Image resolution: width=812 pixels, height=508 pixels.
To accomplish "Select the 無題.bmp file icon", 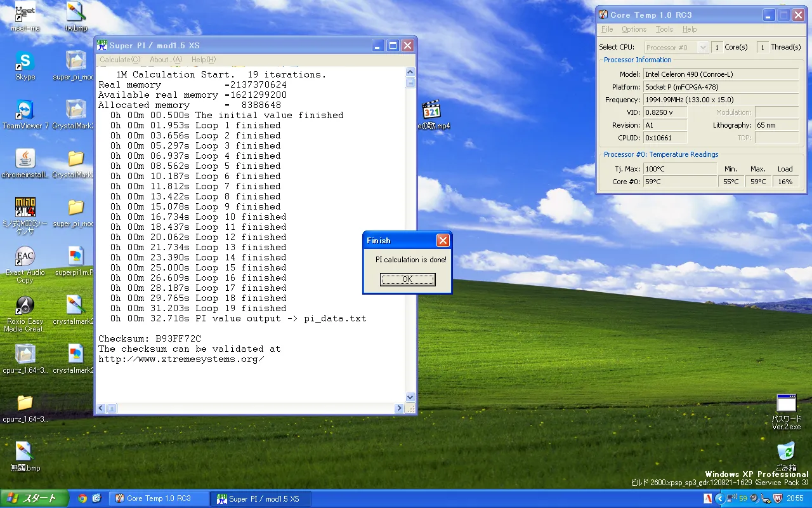I will pos(25,452).
